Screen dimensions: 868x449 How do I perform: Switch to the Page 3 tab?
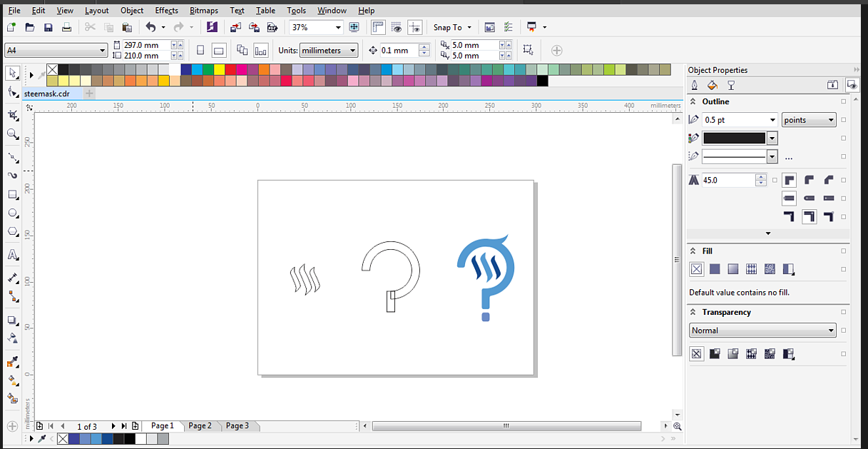238,425
